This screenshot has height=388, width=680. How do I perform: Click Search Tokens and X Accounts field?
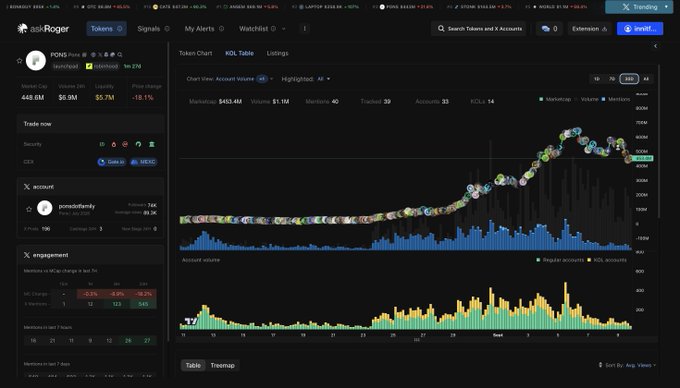coord(479,29)
